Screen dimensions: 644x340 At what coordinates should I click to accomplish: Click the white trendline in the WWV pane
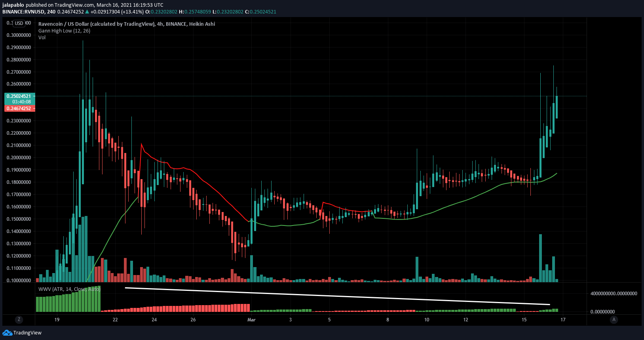[x=337, y=296]
